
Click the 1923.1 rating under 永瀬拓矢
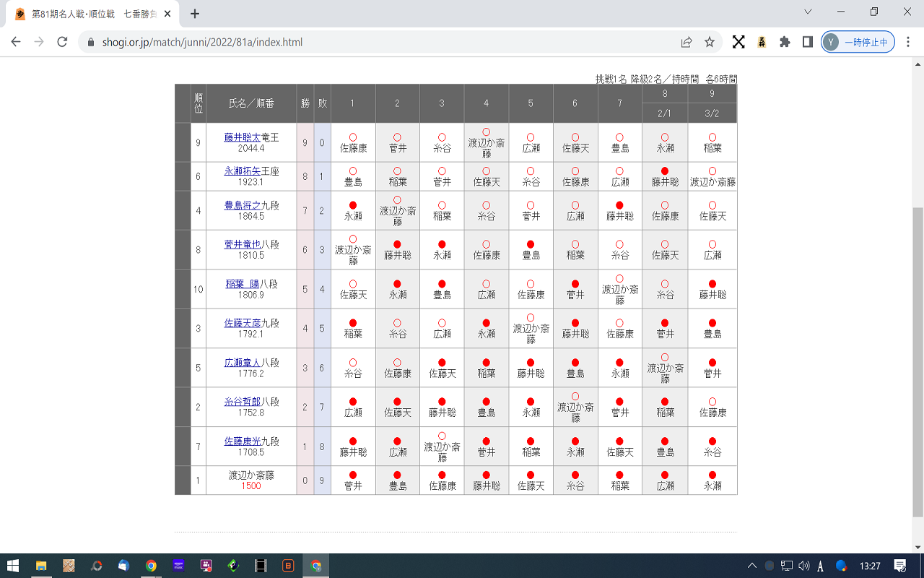251,183
